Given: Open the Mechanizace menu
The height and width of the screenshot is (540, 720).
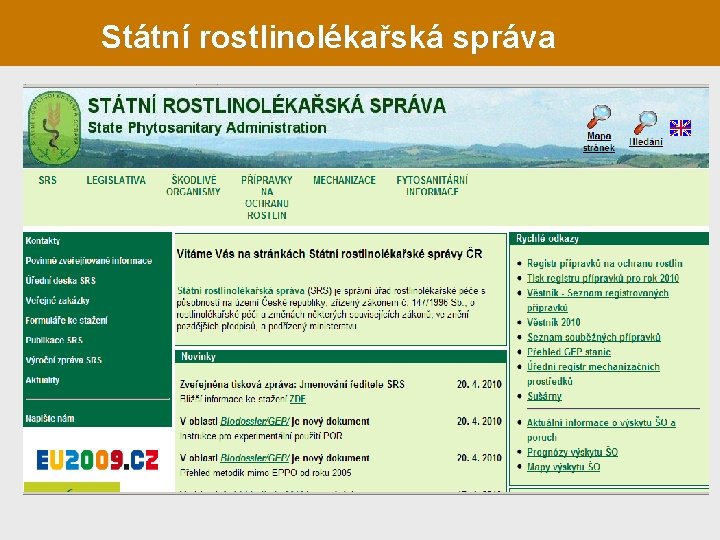Looking at the screenshot, I should pos(344,180).
